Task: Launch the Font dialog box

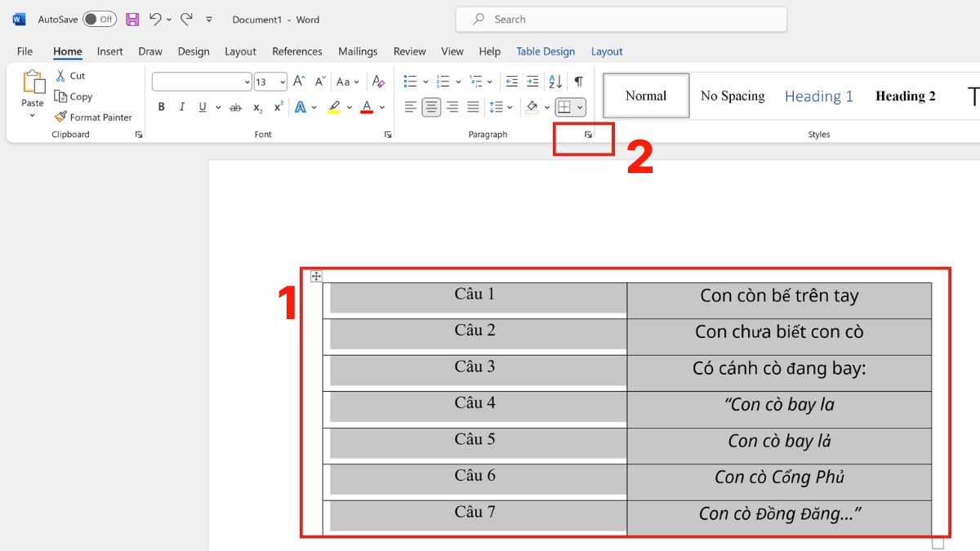Action: pyautogui.click(x=388, y=135)
